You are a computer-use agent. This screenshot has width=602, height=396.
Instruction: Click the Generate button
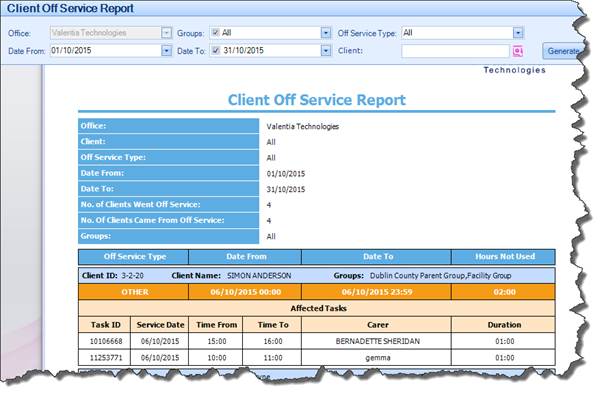563,51
